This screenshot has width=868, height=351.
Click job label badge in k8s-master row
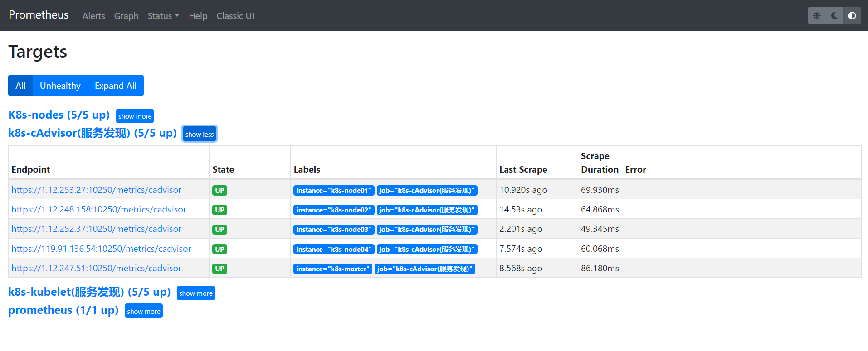pyautogui.click(x=425, y=269)
